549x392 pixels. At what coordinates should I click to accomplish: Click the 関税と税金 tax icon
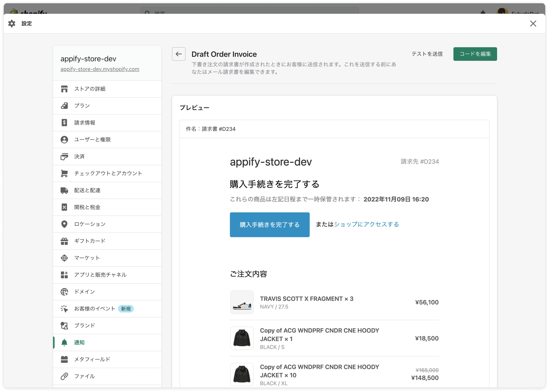tap(64, 207)
